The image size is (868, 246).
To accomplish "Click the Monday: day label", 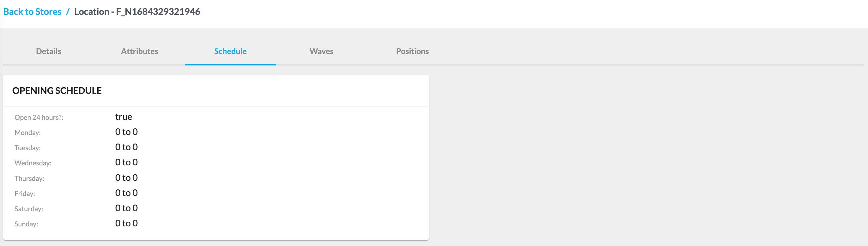I will pyautogui.click(x=27, y=132).
